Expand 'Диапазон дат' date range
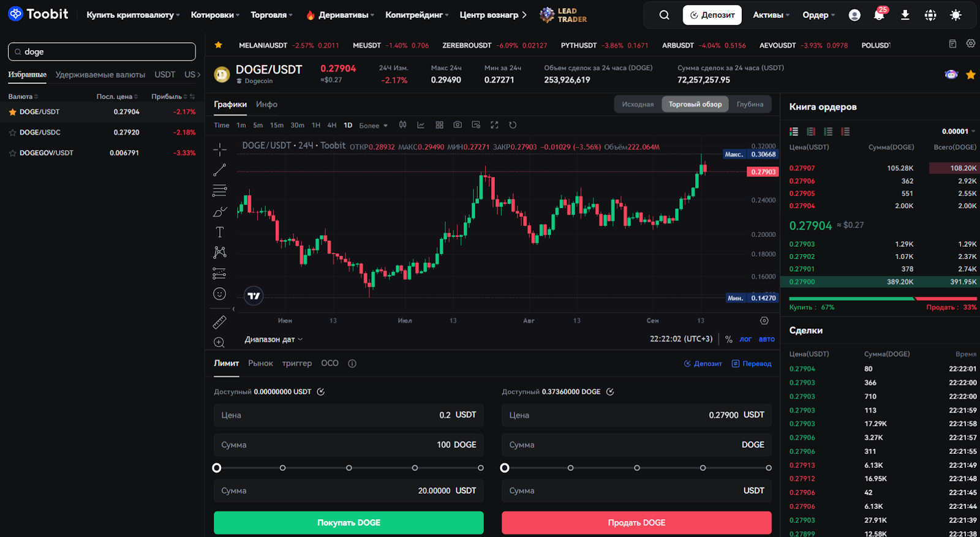 coord(274,339)
